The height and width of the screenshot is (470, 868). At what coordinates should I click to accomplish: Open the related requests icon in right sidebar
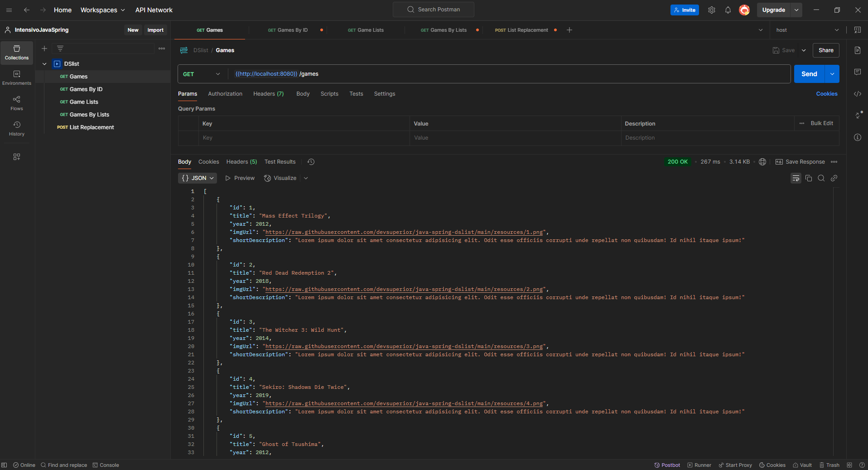click(858, 116)
